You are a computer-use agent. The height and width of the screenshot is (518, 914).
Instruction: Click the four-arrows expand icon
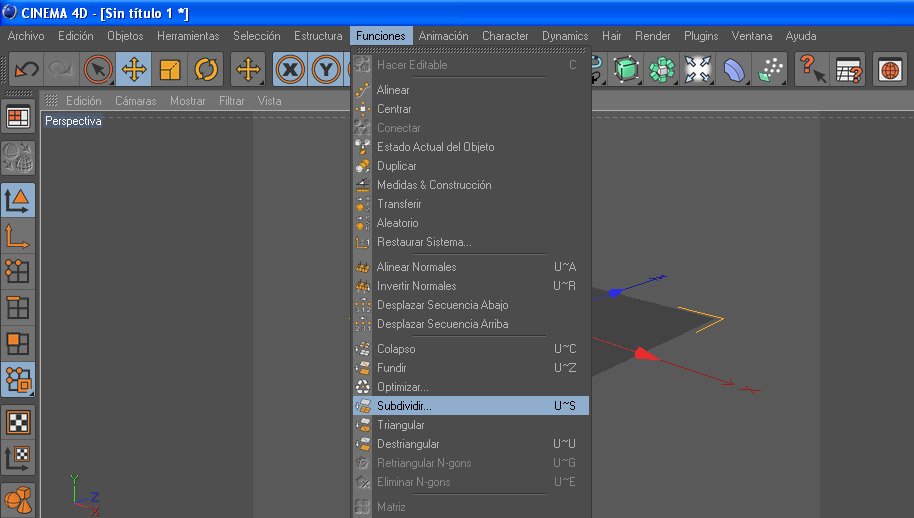(698, 69)
